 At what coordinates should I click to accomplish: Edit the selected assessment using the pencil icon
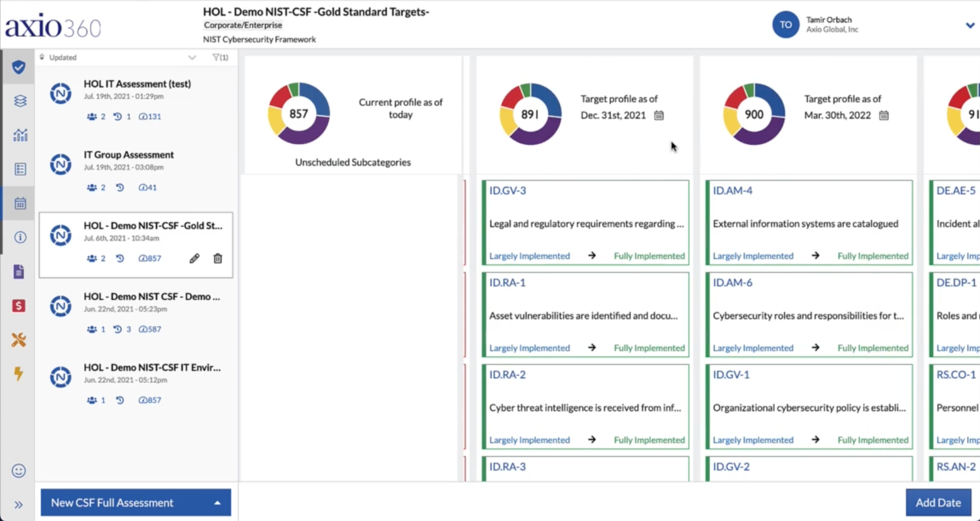194,259
